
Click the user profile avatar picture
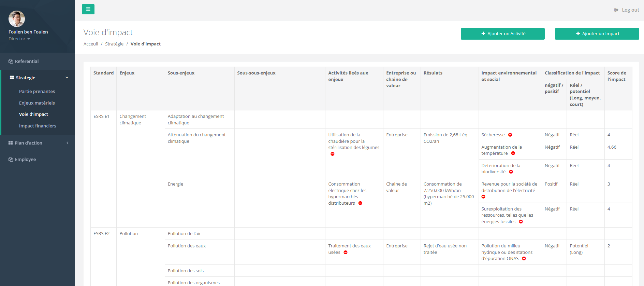click(x=17, y=19)
